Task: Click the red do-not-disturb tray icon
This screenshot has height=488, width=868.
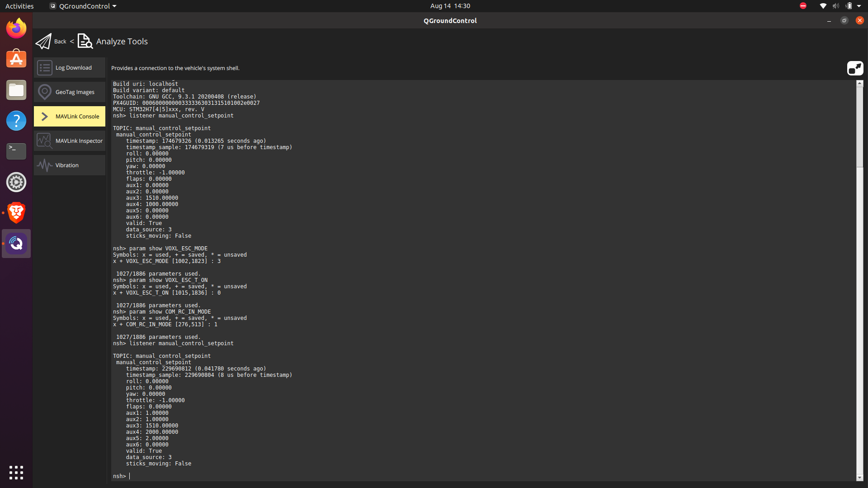Action: 803,6
